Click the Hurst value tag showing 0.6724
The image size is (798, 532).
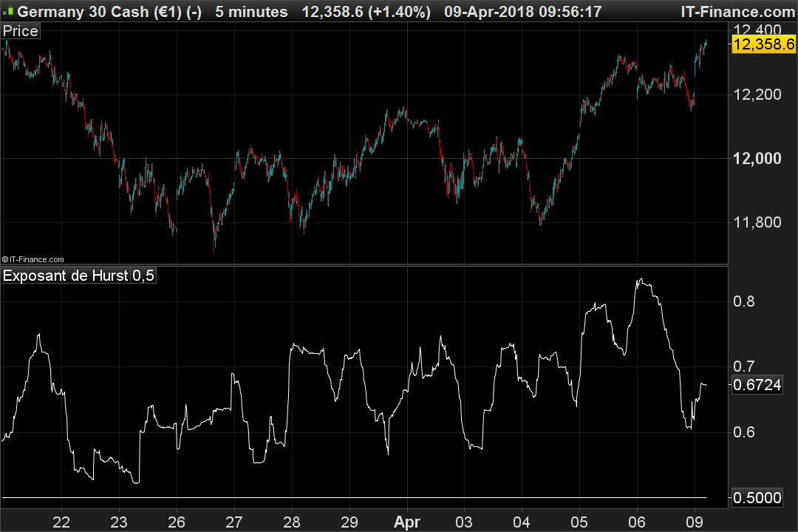point(758,384)
